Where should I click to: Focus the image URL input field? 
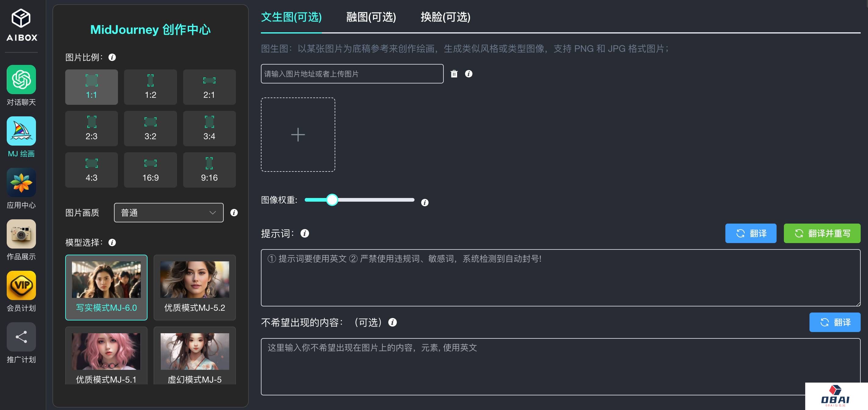(x=352, y=74)
